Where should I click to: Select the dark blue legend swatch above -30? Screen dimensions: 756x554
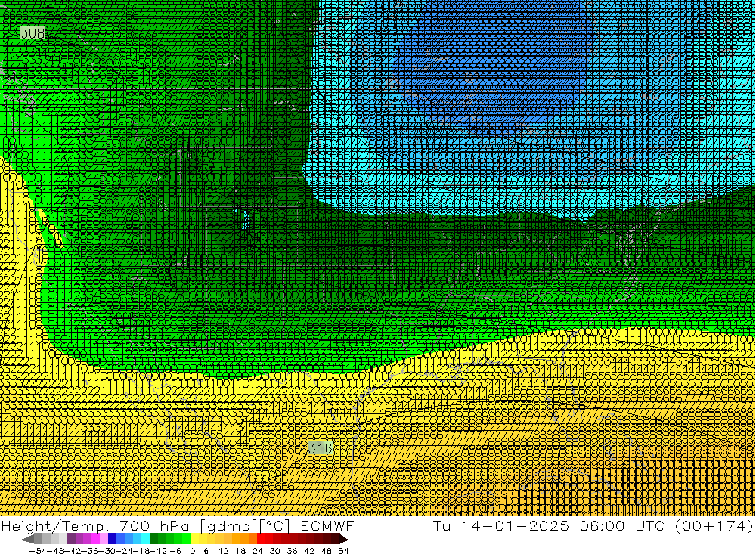point(112,539)
